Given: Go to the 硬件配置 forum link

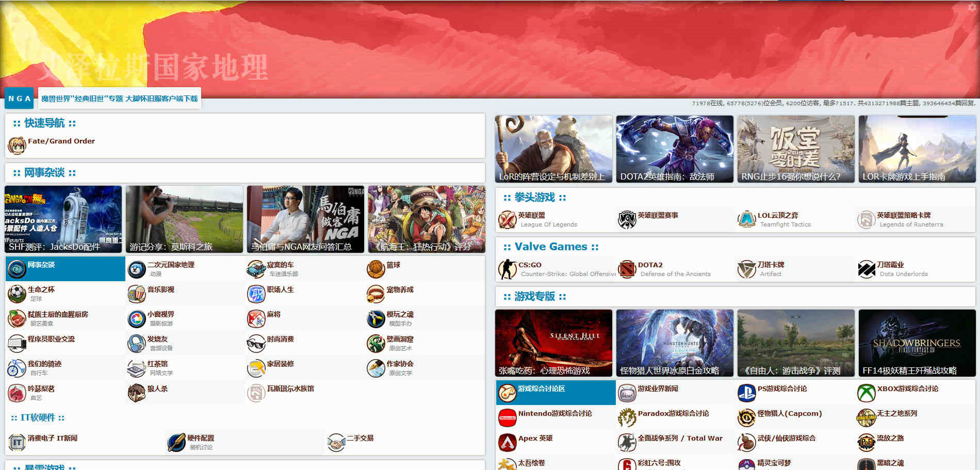Looking at the screenshot, I should [201, 439].
